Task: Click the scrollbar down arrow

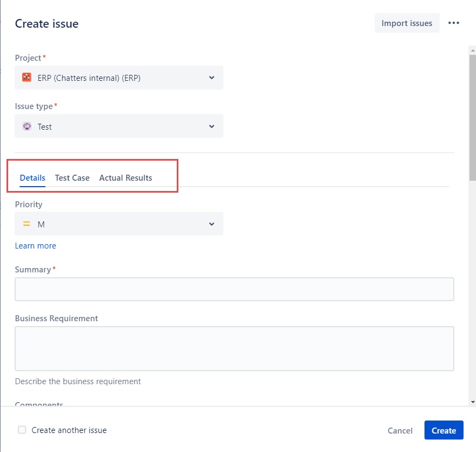Action: 472,402
